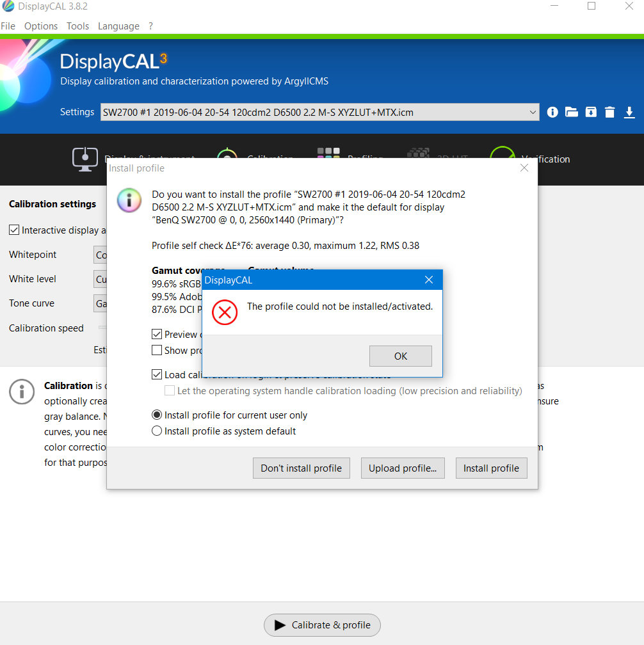Image resolution: width=644 pixels, height=645 pixels.
Task: Close the Install profile dialog
Action: point(524,168)
